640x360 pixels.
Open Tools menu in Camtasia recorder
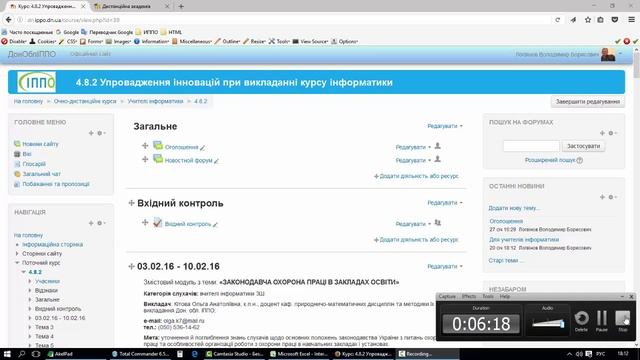click(x=488, y=296)
